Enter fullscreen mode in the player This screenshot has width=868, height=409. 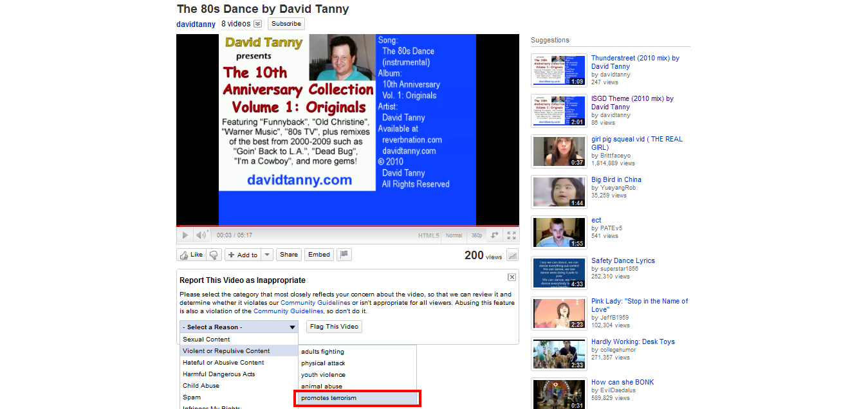click(x=512, y=235)
